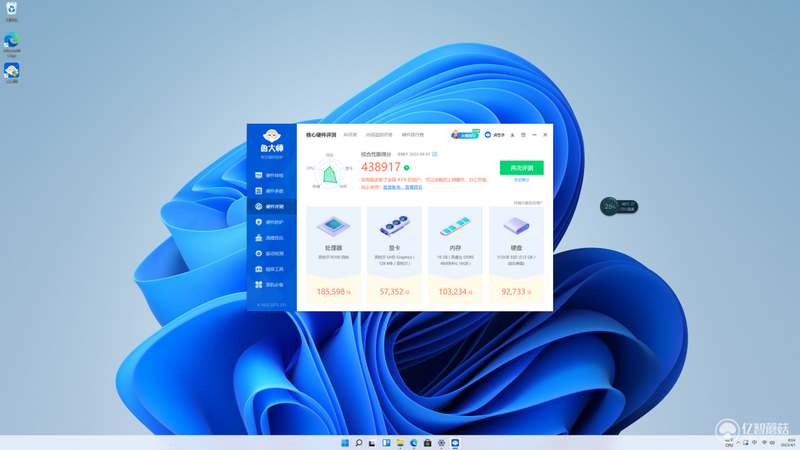800x450 pixels.
Task: Open the hamburger main menu in the title bar
Action: click(x=523, y=135)
